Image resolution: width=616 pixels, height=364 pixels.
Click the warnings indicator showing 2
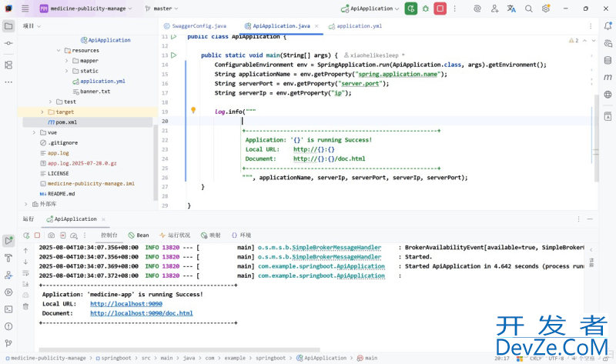click(574, 41)
